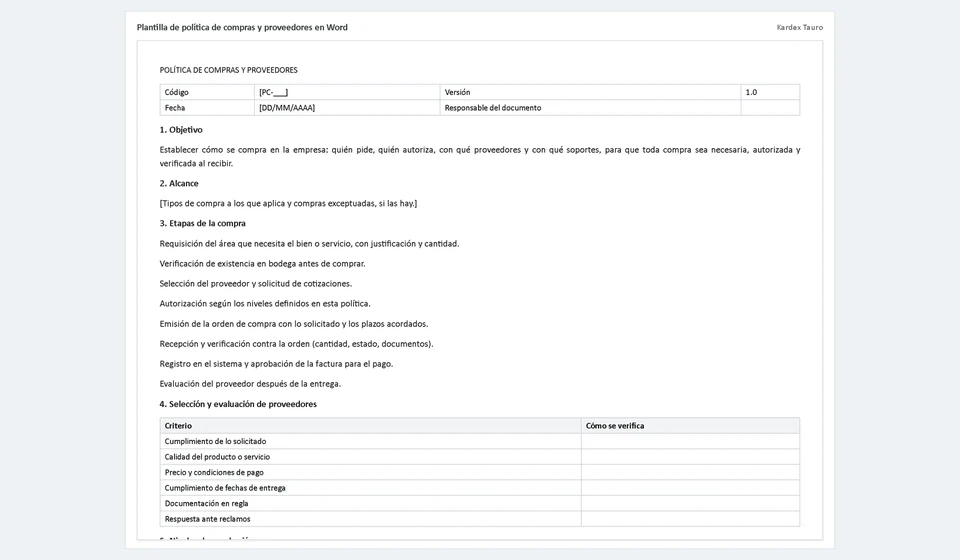Select the 'Calidad del producto o servicio' row
Screen dimensions: 960x560
pos(480,457)
